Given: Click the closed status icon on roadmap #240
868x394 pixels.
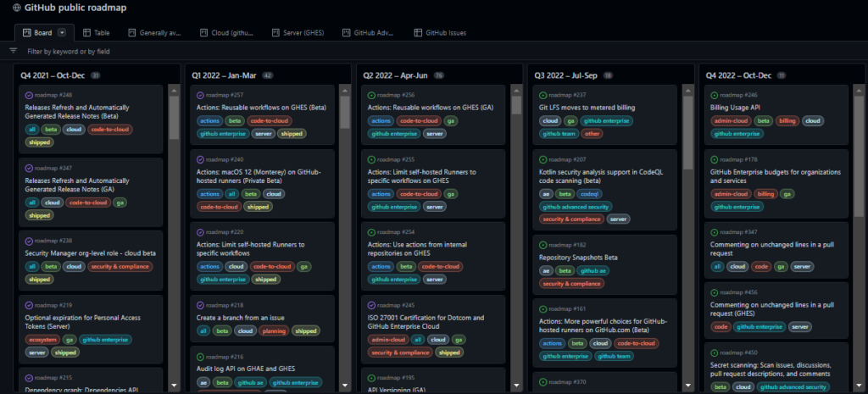Looking at the screenshot, I should pyautogui.click(x=200, y=159).
